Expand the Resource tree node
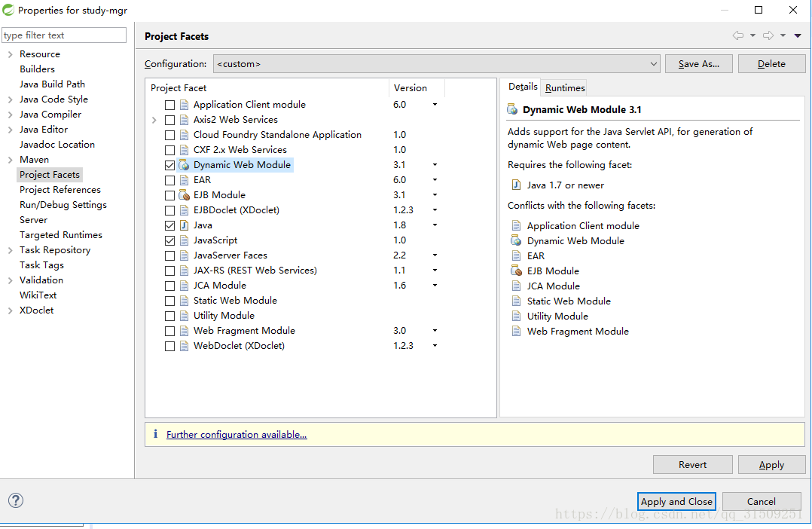The height and width of the screenshot is (529, 812). 10,54
